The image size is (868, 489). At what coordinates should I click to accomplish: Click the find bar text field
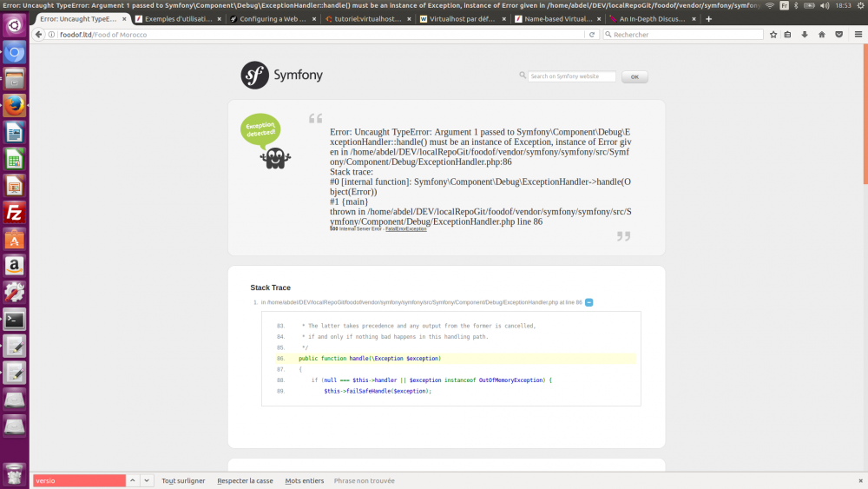pos(79,480)
